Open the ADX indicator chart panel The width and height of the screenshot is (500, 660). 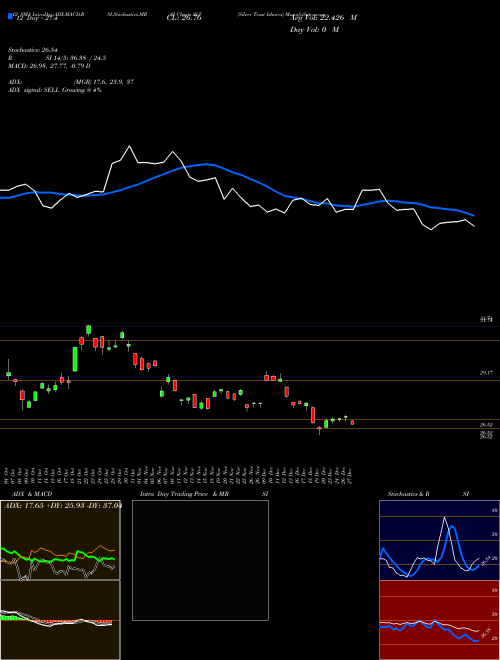[x=60, y=540]
